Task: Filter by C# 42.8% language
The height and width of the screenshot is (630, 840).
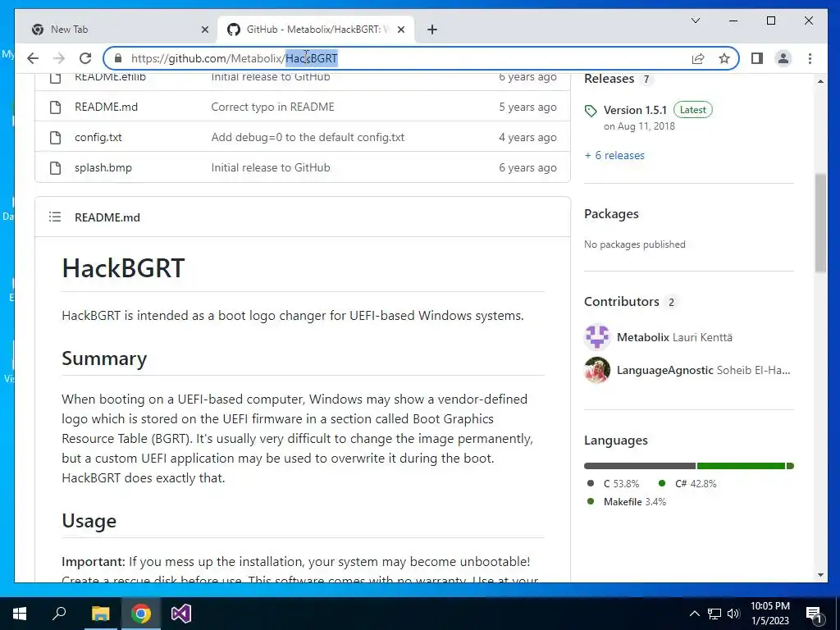Action: (x=687, y=484)
